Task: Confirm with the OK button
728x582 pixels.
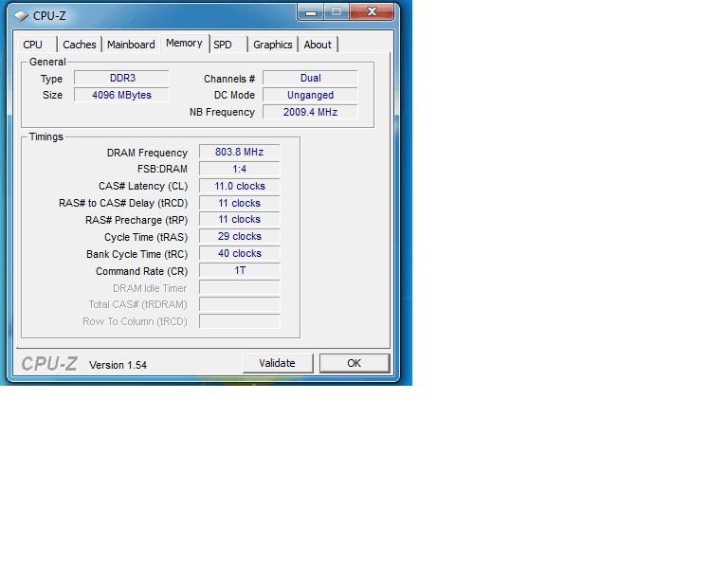Action: click(355, 363)
